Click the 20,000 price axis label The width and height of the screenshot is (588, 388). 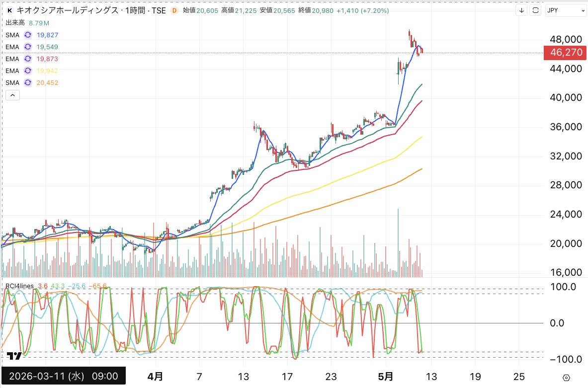[x=566, y=243]
